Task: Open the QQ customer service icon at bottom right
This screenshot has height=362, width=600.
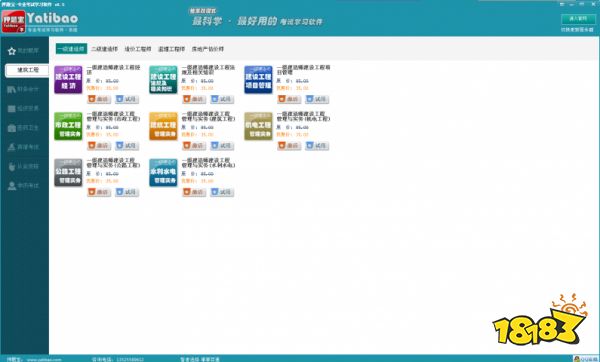Action: pyautogui.click(x=585, y=359)
